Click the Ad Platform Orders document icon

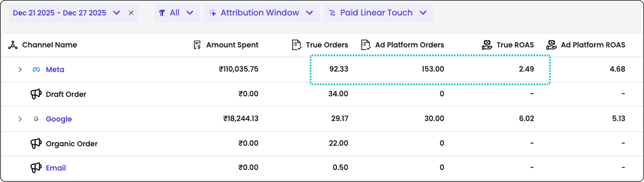[x=366, y=45]
